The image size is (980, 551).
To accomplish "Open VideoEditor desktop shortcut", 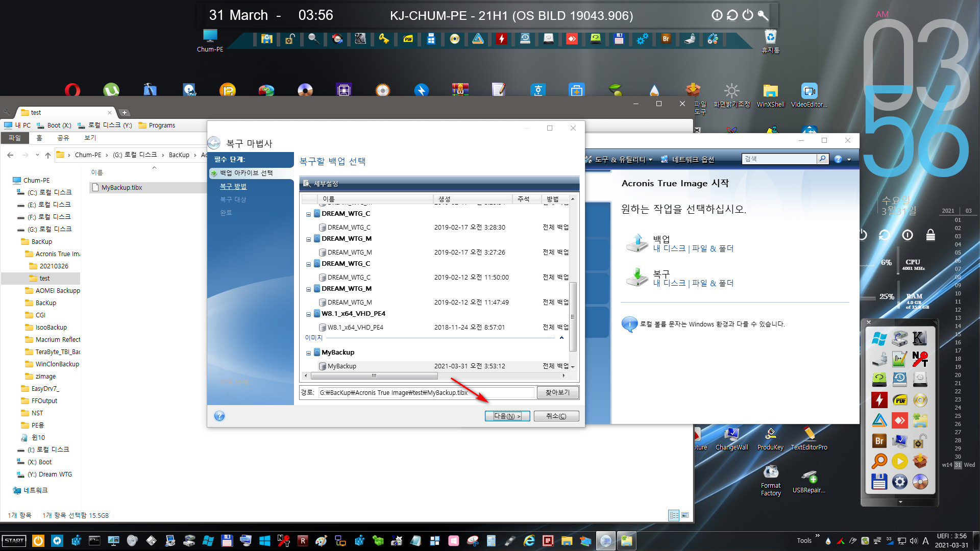I will click(809, 95).
